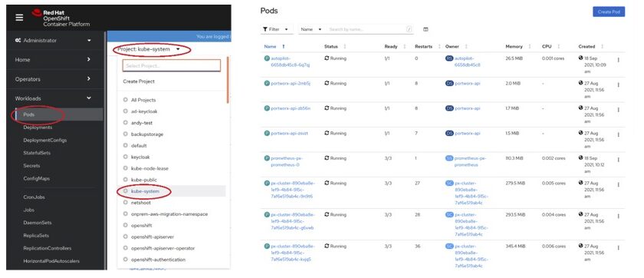Open kebab menu for prometheus-px-prometheus-0 row
The image size is (644, 278).
click(618, 160)
